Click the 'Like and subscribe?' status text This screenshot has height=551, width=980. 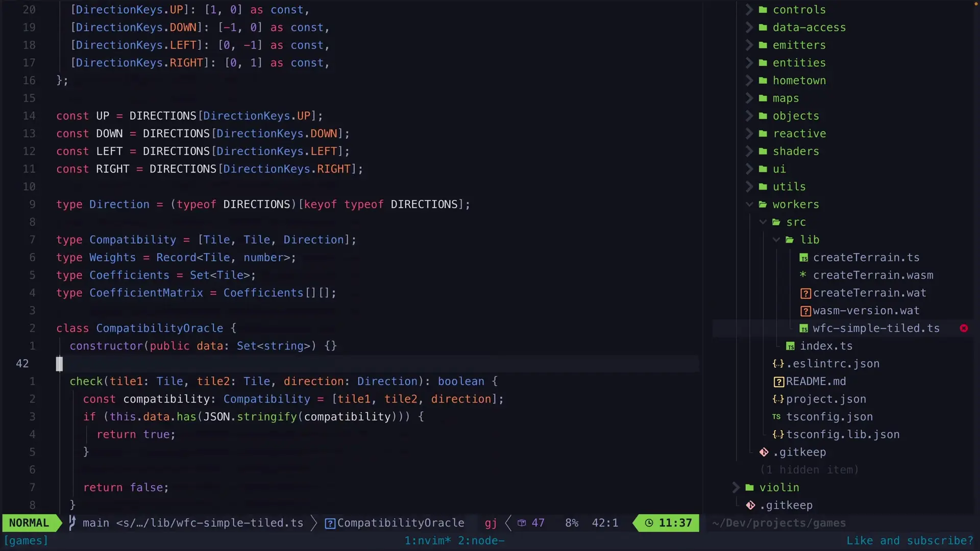pyautogui.click(x=910, y=540)
